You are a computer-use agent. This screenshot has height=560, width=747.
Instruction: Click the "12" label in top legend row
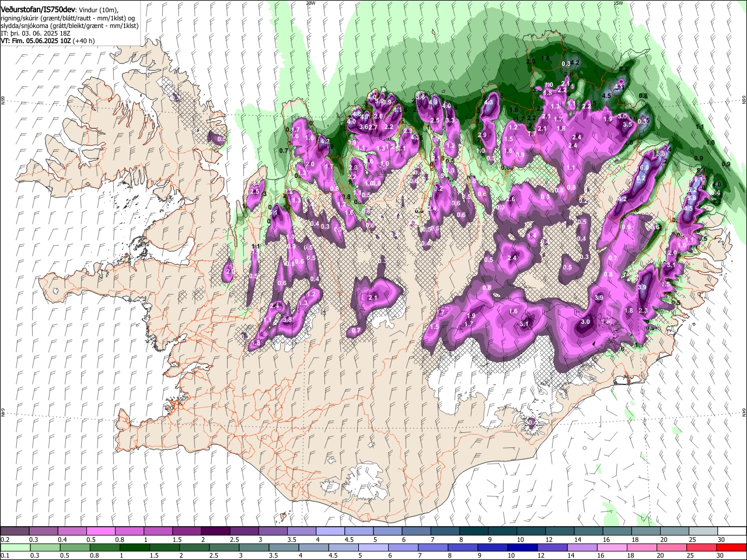pyautogui.click(x=549, y=540)
